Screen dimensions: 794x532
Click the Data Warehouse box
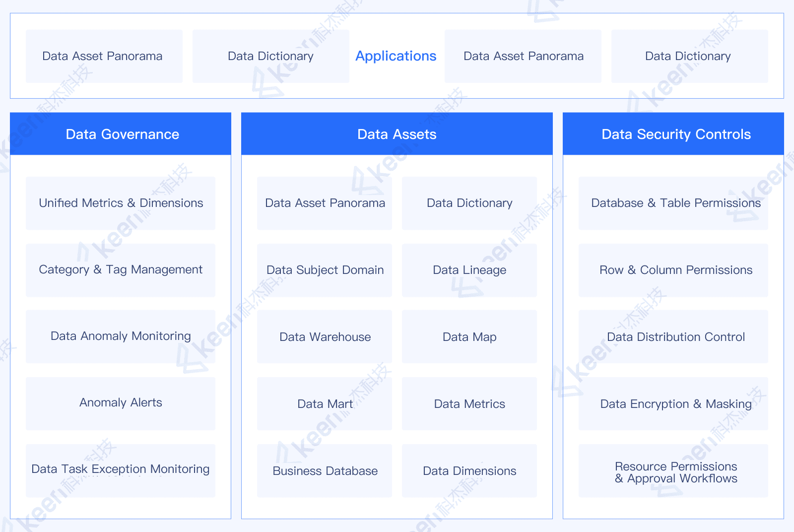pos(325,337)
